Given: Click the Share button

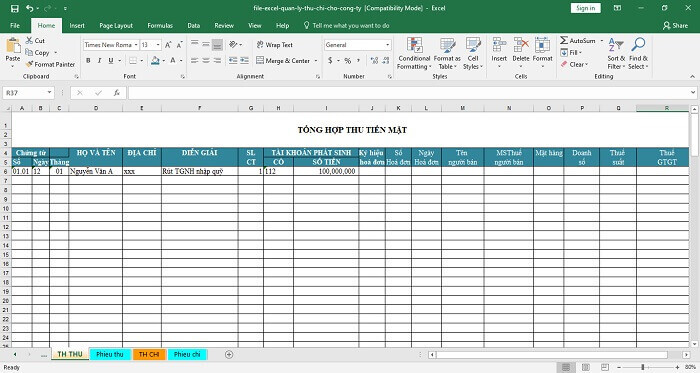Looking at the screenshot, I should tap(675, 25).
